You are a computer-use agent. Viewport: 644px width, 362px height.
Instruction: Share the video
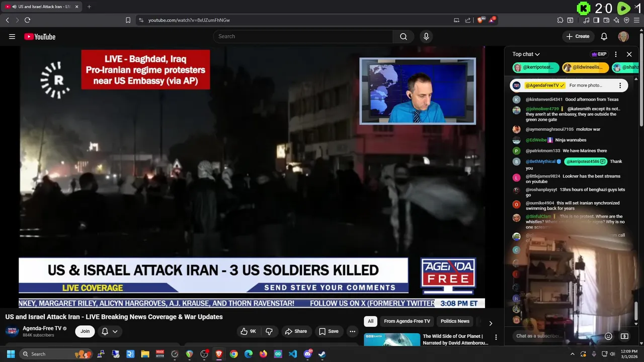pyautogui.click(x=296, y=331)
